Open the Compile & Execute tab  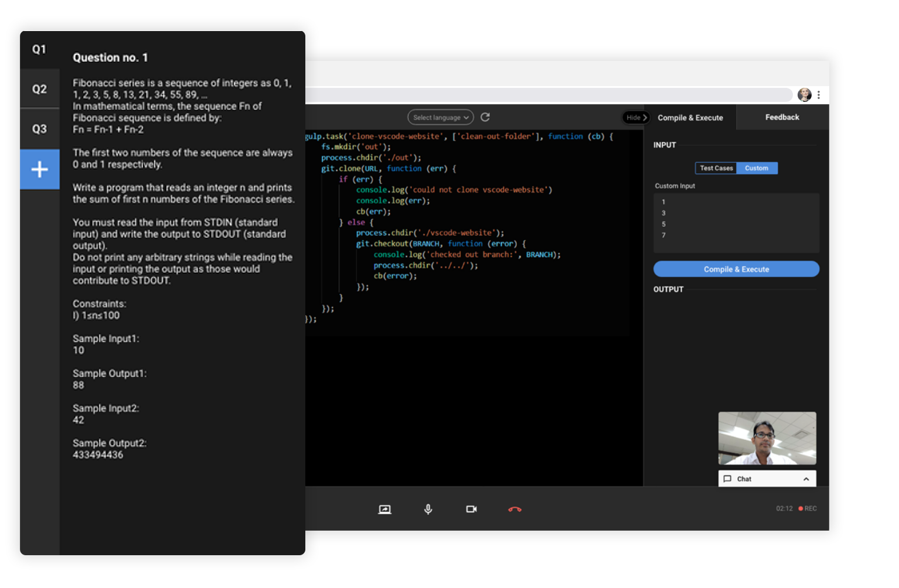point(690,118)
